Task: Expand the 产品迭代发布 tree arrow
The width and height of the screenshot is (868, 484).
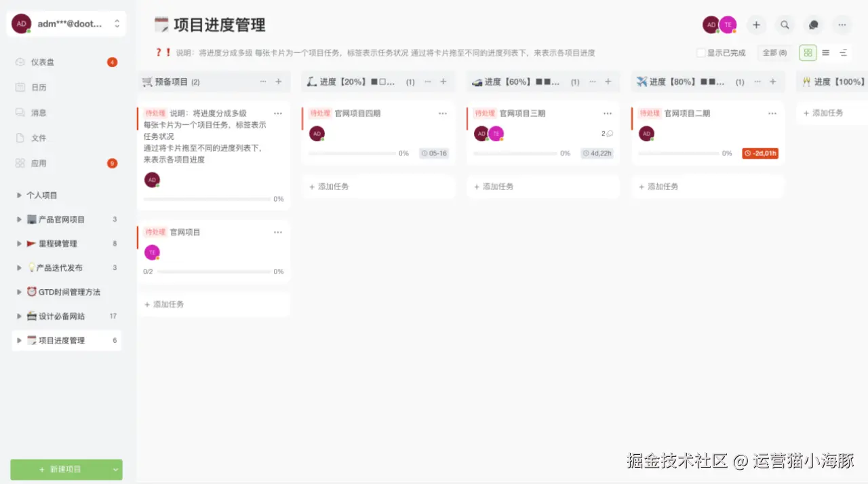Action: pyautogui.click(x=19, y=268)
